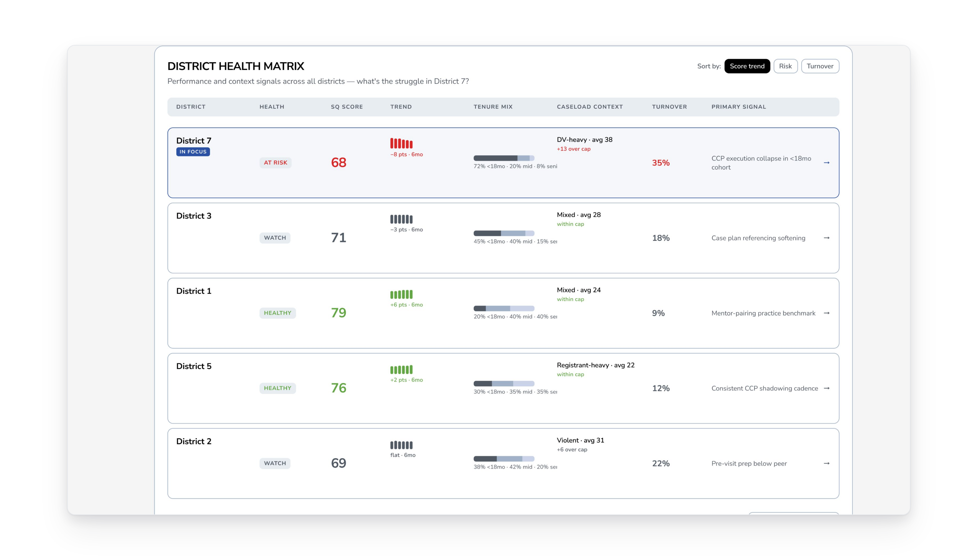Open 'Consistent CCP shadowing cadence' signal
Screen dimensions: 977x560
[x=765, y=389]
